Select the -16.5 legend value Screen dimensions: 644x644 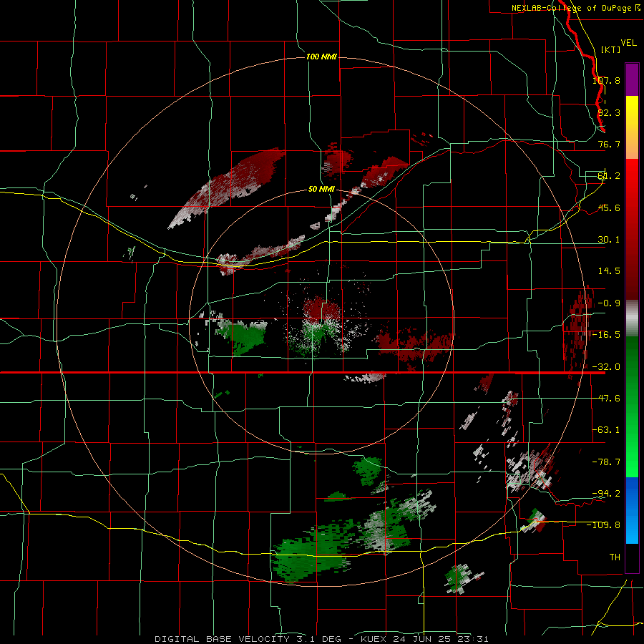tap(606, 335)
